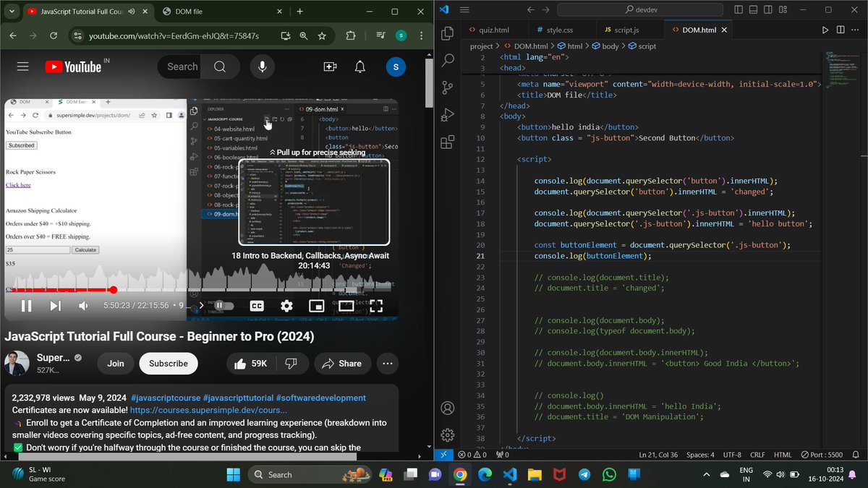This screenshot has height=488, width=868.
Task: Click the Join channel button
Action: [x=116, y=364]
